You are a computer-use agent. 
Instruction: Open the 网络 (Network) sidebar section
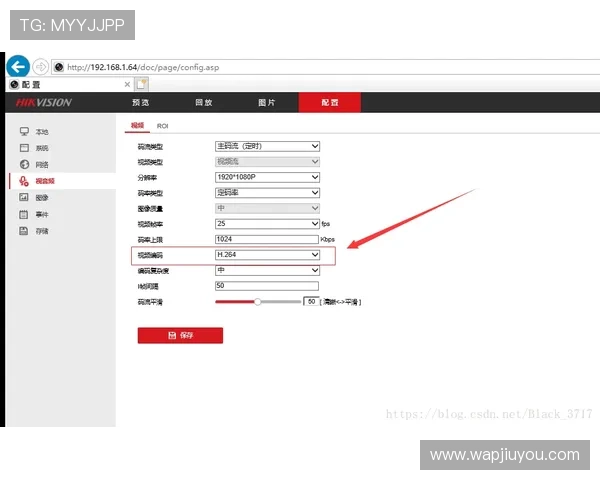41,164
